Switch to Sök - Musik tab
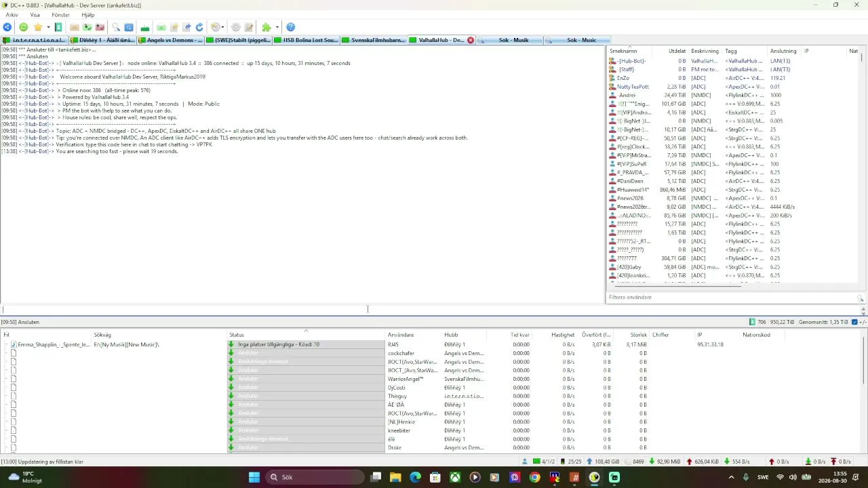The height and width of the screenshot is (488, 868). click(x=510, y=40)
